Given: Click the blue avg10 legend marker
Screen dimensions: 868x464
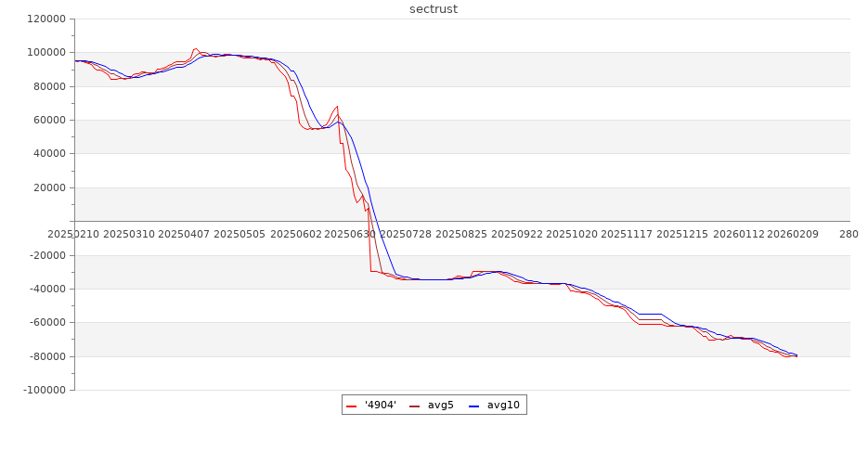Looking at the screenshot, I should click(473, 406).
